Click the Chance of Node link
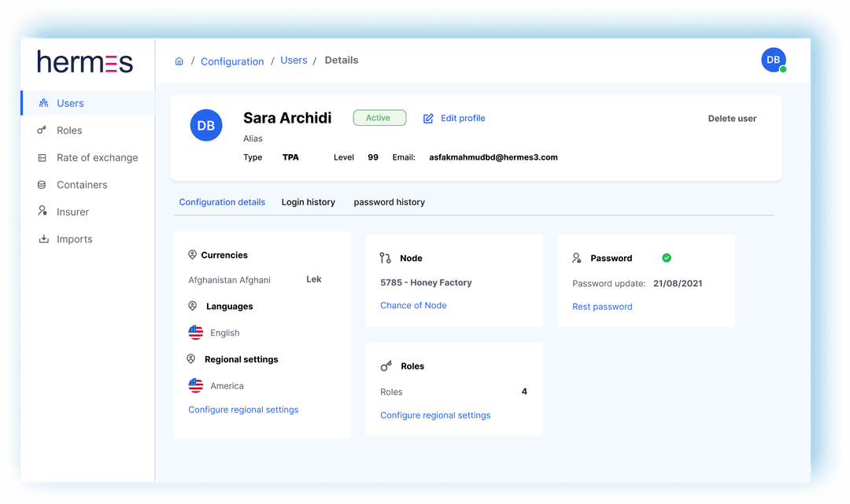Screen dimensions: 850x504 pos(413,305)
